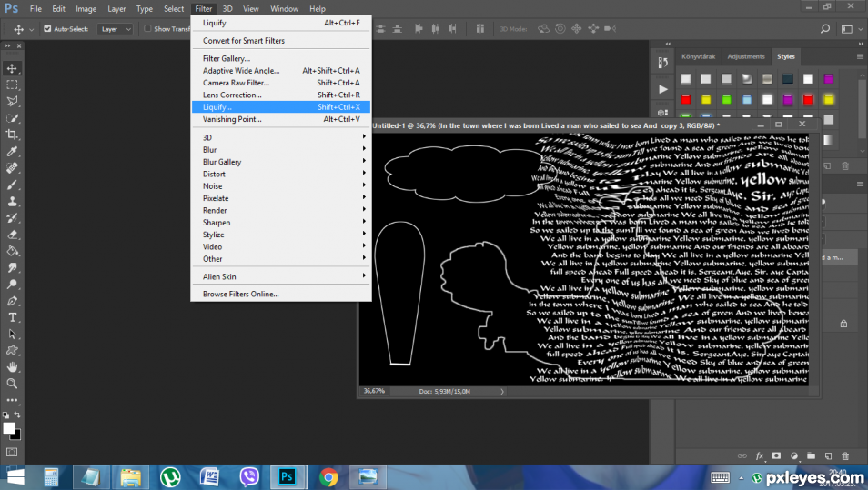Select the Eraser tool

tap(12, 235)
